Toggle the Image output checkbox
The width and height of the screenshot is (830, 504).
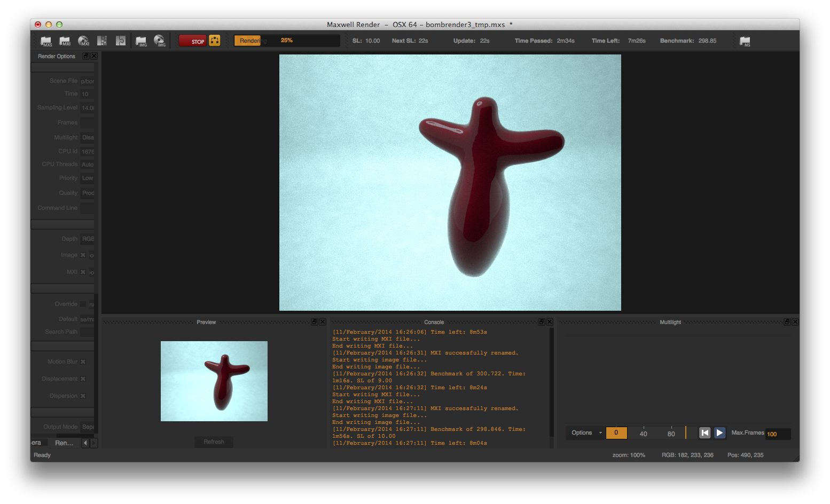[x=83, y=255]
